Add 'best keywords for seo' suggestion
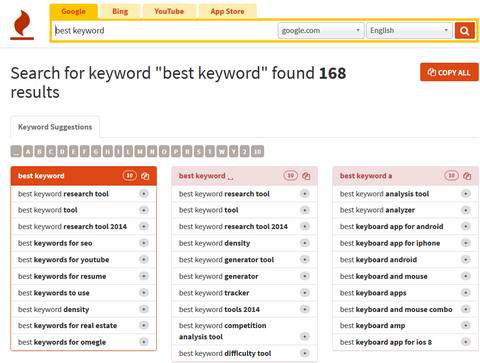Viewport: 480px width, 363px height. (144, 243)
